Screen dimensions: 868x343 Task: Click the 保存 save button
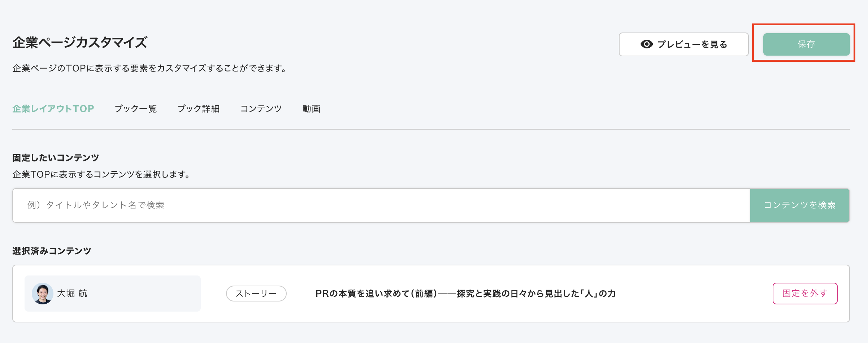pos(806,44)
